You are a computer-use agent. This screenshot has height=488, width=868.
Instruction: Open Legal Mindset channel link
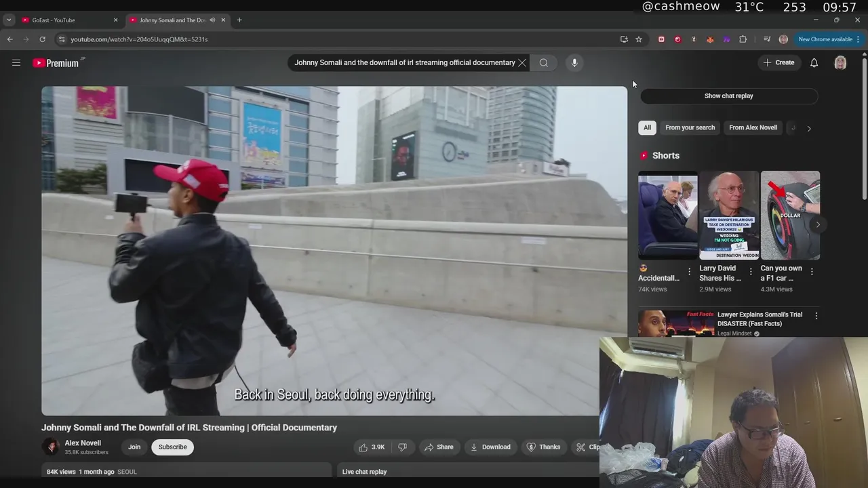pyautogui.click(x=734, y=333)
